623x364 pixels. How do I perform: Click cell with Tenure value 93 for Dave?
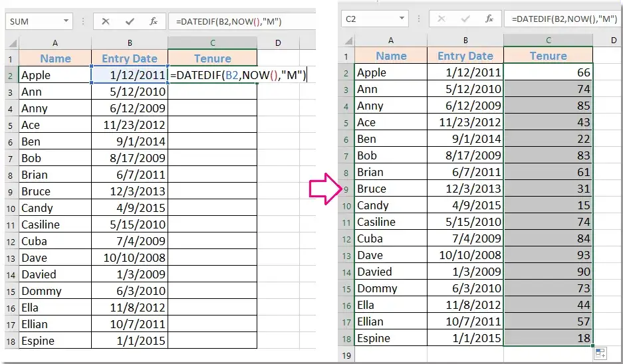click(548, 255)
